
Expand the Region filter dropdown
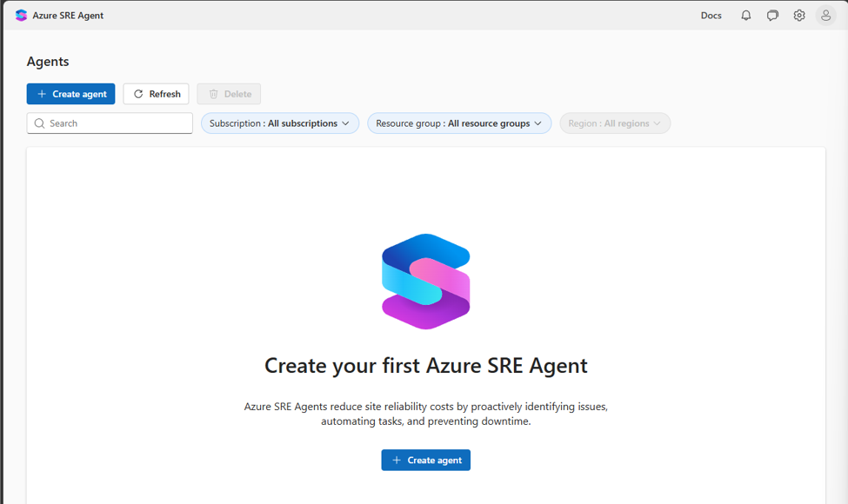point(615,123)
